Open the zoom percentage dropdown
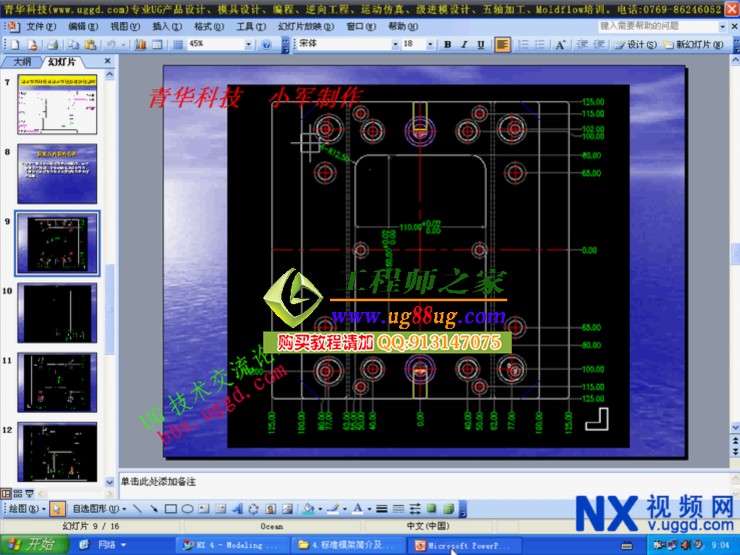This screenshot has width=740, height=555. 248,45
